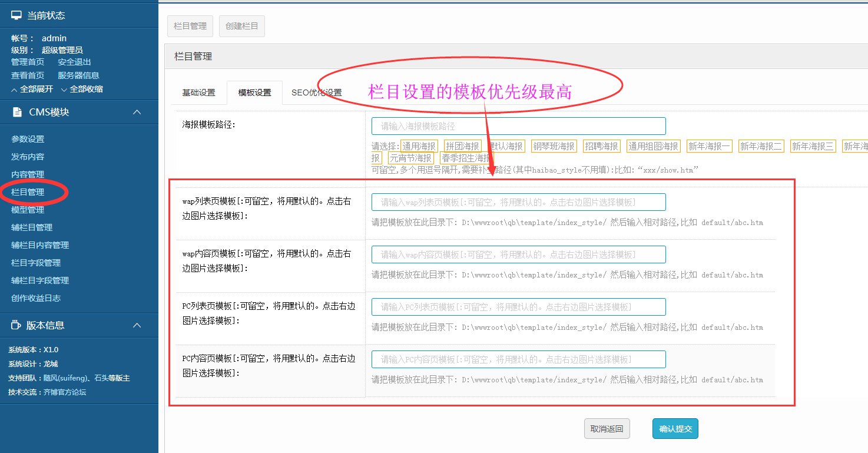This screenshot has width=868, height=453.
Task: Click into the PC列表页模板 input field
Action: pos(518,307)
